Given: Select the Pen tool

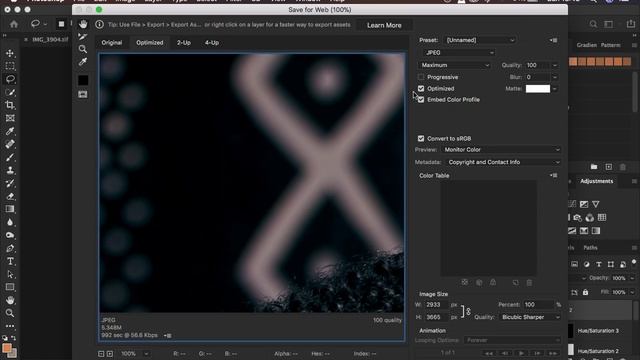Looking at the screenshot, I should coord(10,248).
